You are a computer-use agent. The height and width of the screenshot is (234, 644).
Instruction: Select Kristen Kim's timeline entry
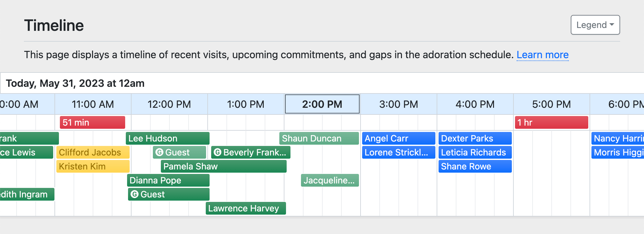[93, 166]
